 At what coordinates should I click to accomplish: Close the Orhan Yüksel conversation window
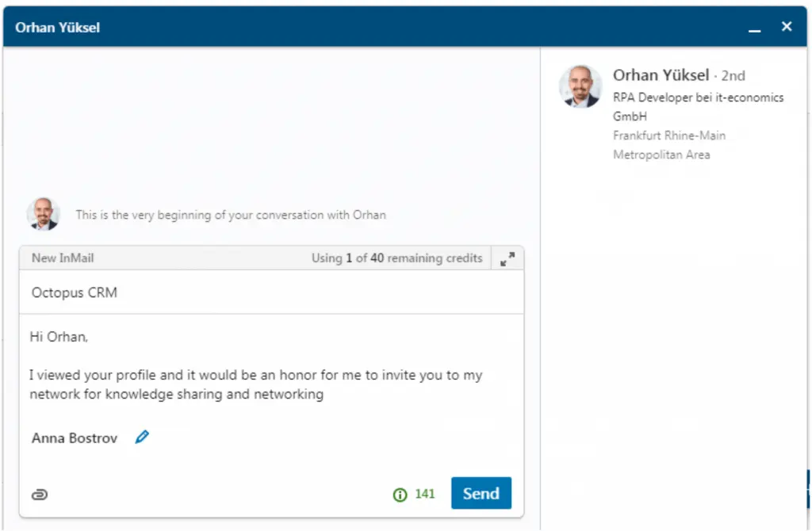[x=787, y=26]
